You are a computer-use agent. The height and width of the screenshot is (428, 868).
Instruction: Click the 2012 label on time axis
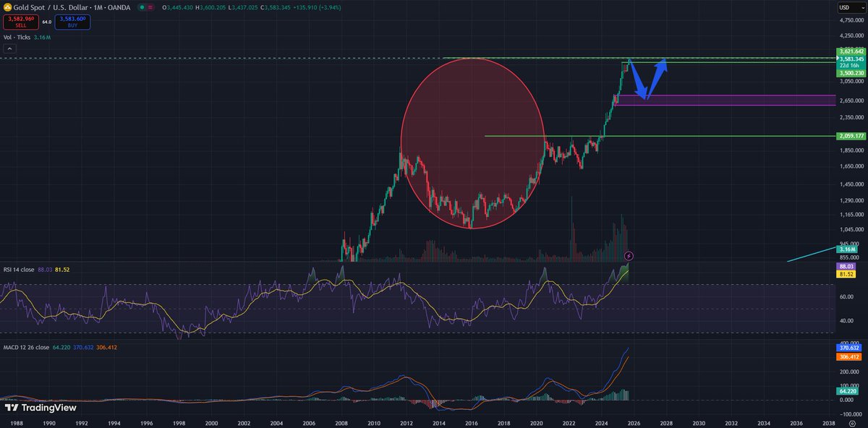tap(407, 423)
